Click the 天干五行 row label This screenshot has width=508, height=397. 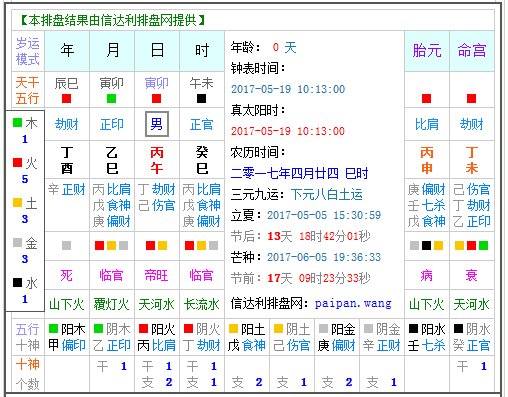pos(27,90)
